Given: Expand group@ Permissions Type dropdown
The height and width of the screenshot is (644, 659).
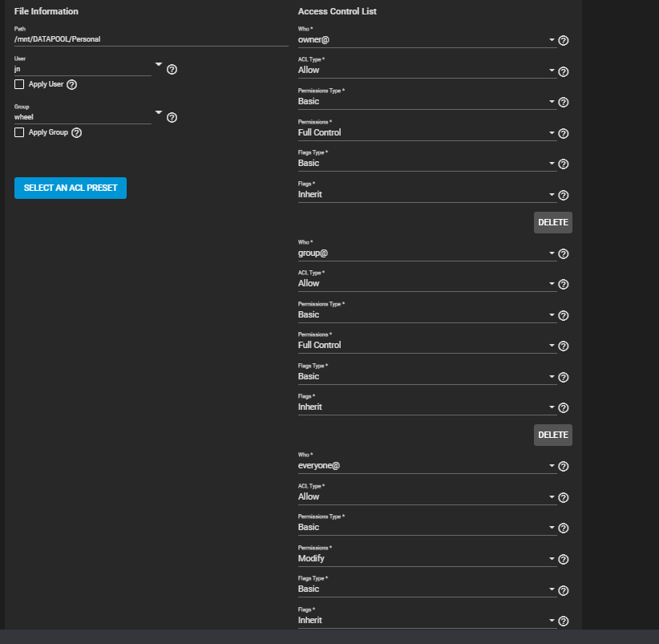Looking at the screenshot, I should tap(427, 314).
